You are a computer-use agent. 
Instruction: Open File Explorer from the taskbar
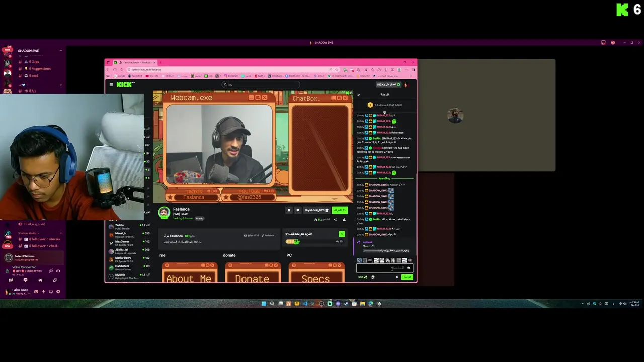(x=362, y=303)
